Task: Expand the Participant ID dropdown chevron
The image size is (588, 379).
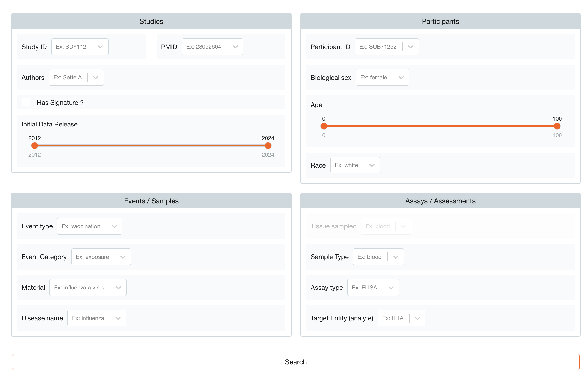Action: (x=410, y=47)
